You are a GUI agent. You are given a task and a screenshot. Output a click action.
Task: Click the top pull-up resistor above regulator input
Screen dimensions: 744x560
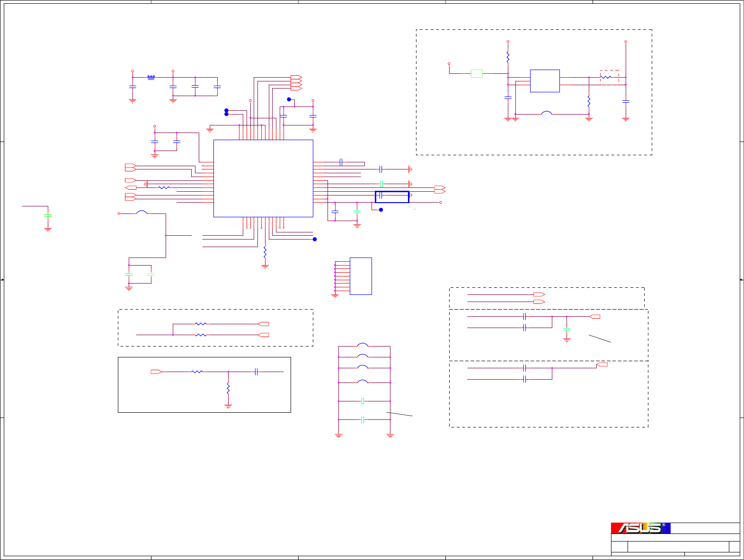click(x=508, y=57)
